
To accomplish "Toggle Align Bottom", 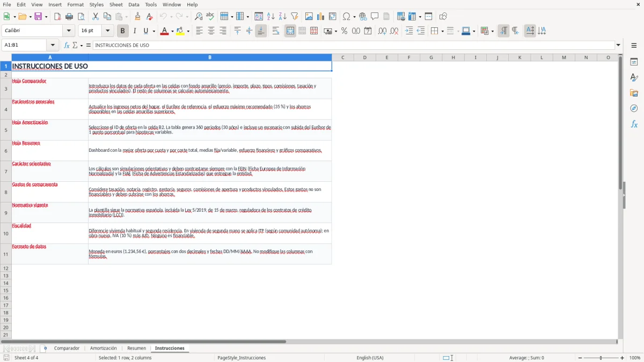I will point(261,31).
